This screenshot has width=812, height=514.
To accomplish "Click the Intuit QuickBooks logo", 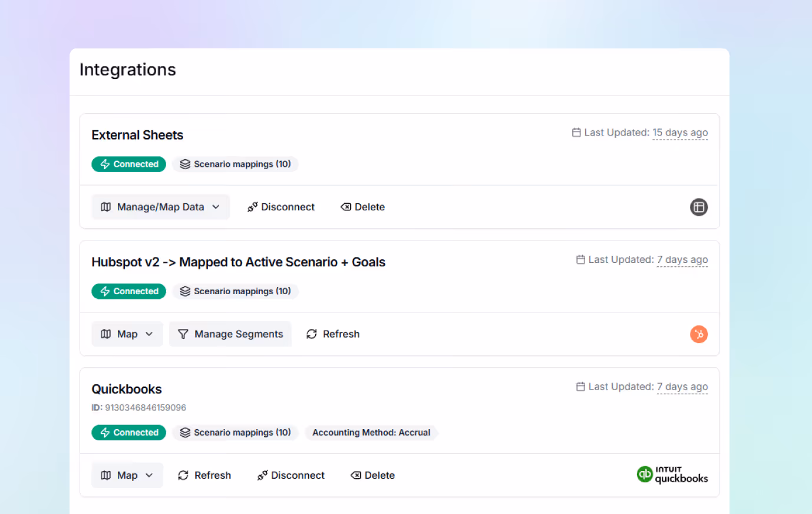I will [x=672, y=475].
